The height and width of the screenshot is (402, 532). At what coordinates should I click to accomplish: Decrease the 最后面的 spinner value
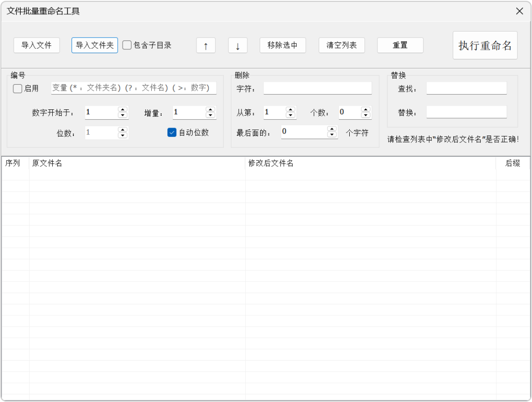coord(332,134)
